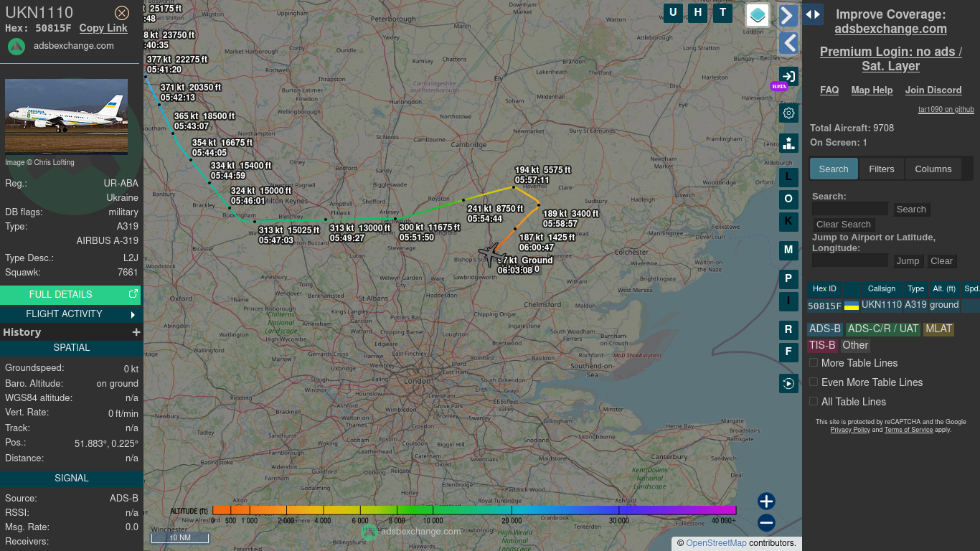Open the FAQ link
The image size is (980, 551).
[829, 90]
